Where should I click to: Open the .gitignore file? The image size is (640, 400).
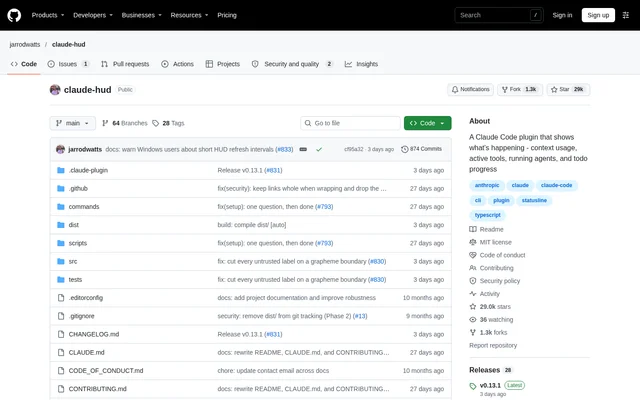(81, 316)
